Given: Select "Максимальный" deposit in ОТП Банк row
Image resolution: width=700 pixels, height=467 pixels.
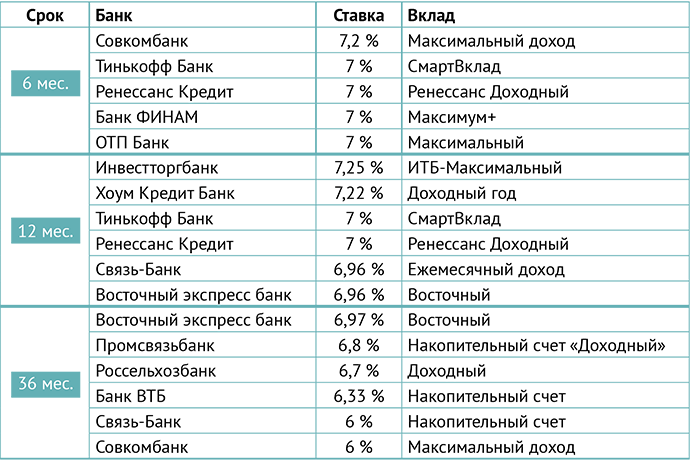Looking at the screenshot, I should (466, 142).
